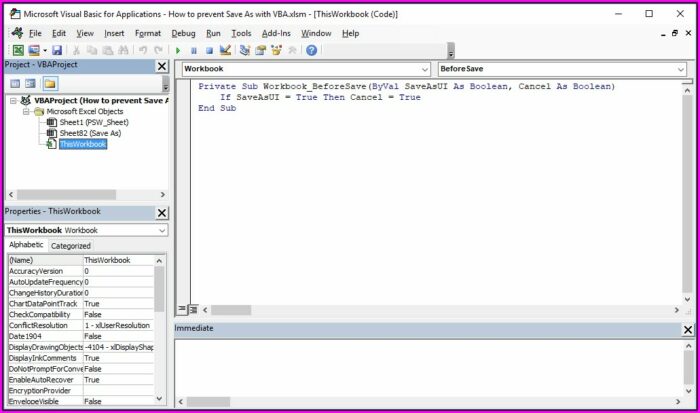The height and width of the screenshot is (413, 700).
Task: Open the File menu
Action: click(35, 33)
